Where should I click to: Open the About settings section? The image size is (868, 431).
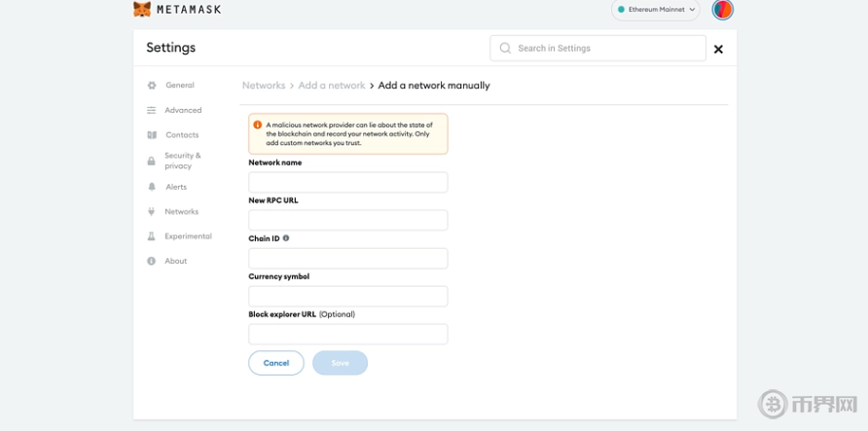point(175,262)
